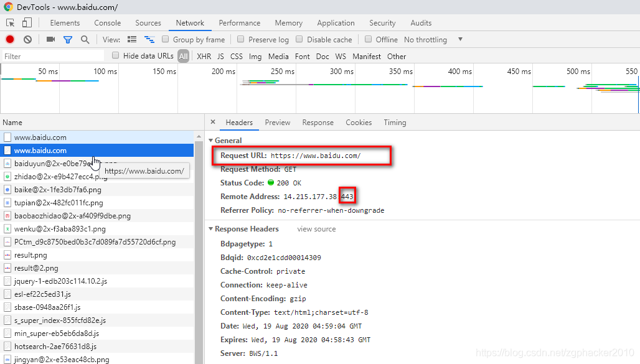Image resolution: width=640 pixels, height=364 pixels.
Task: Show the Preview tab for the request
Action: point(278,123)
